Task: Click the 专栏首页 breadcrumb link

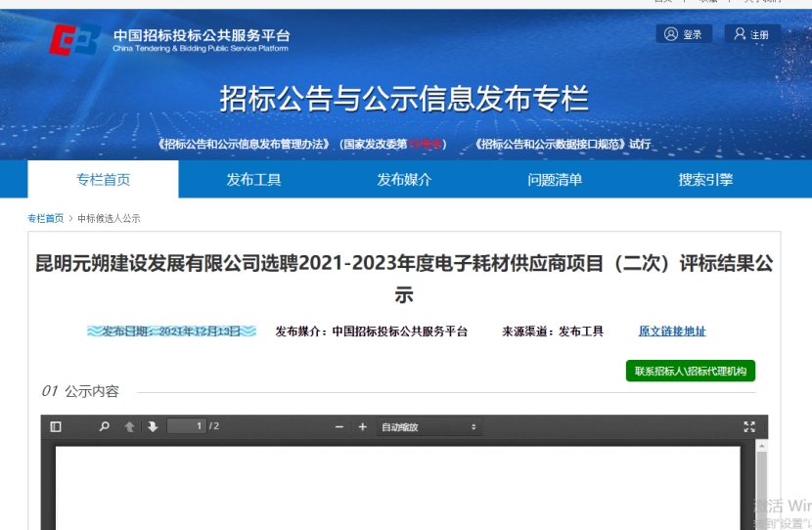Action: [45, 218]
